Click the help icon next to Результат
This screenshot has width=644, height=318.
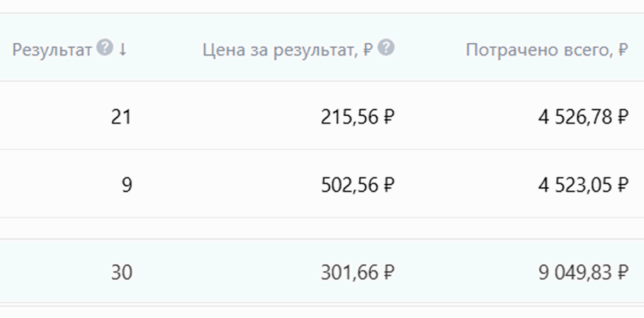pyautogui.click(x=104, y=49)
